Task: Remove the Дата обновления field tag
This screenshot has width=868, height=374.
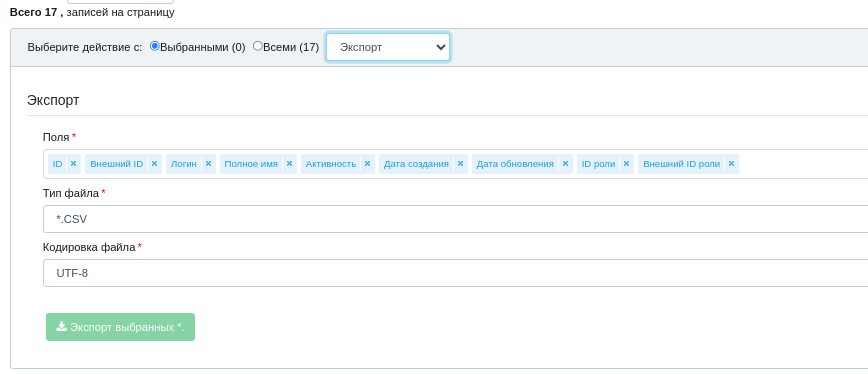Action: pyautogui.click(x=565, y=164)
